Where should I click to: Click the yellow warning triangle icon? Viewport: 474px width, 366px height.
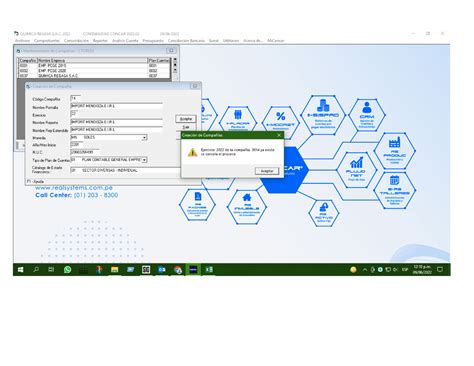(192, 152)
